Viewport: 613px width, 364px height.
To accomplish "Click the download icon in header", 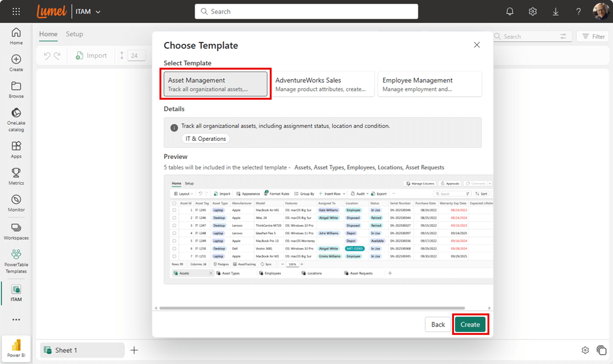I will click(555, 12).
